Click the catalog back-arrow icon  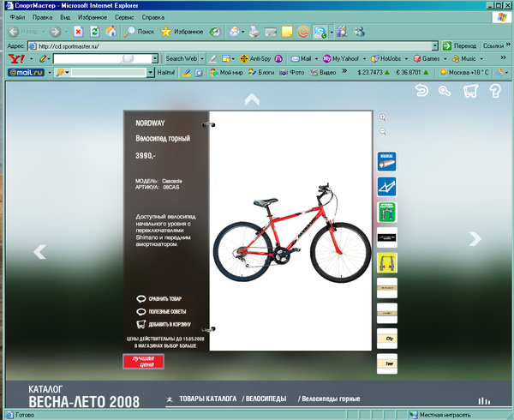(x=421, y=90)
